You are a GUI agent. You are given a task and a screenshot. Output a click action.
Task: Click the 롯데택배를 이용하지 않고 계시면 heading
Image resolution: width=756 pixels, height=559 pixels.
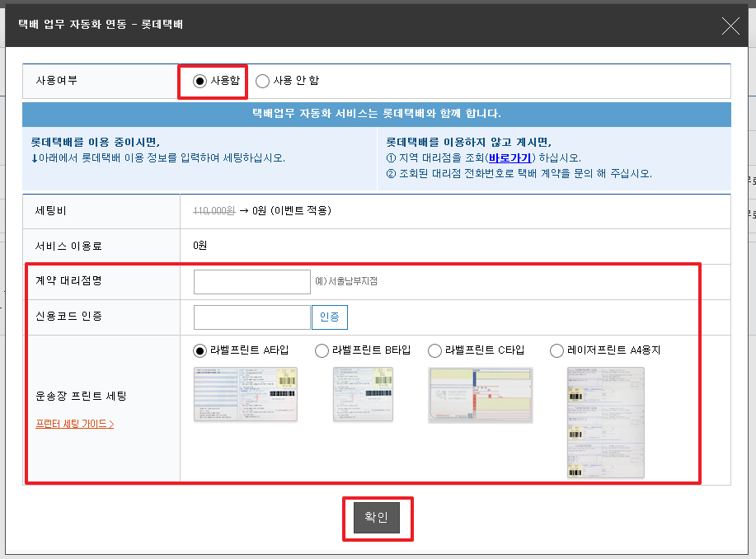tap(468, 143)
